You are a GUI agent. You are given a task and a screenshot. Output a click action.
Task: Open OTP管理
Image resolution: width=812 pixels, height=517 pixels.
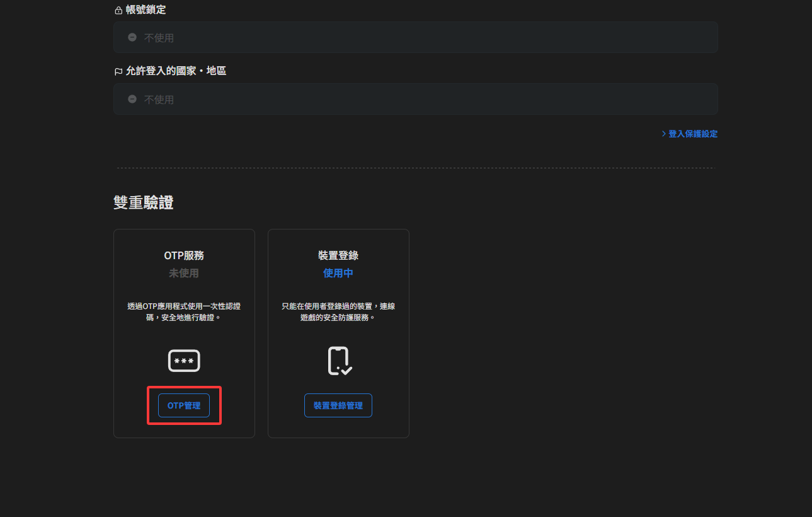click(x=184, y=405)
